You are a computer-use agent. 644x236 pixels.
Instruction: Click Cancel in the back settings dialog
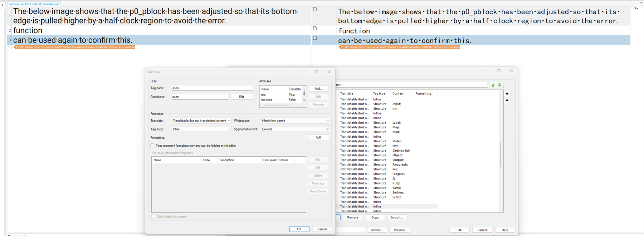pyautogui.click(x=482, y=230)
